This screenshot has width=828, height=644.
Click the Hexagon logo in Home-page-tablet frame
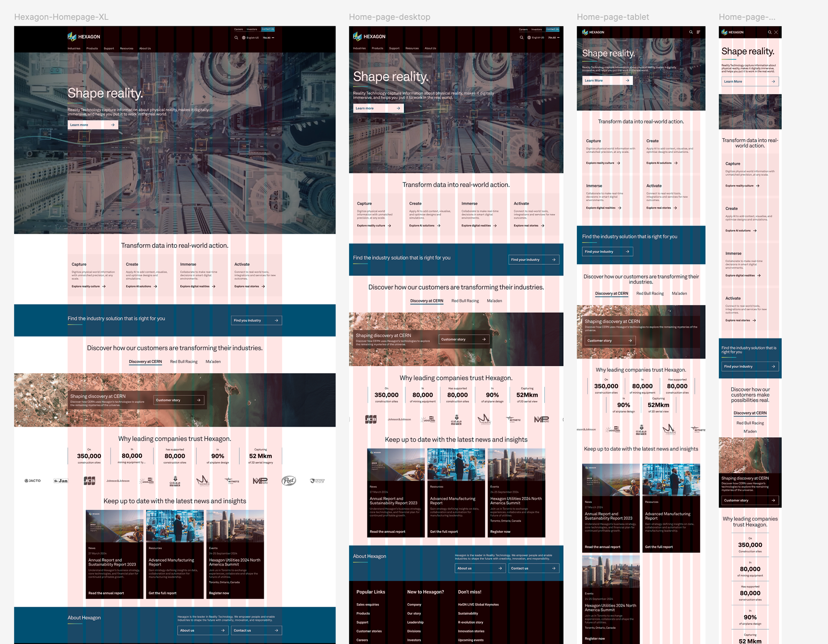593,32
